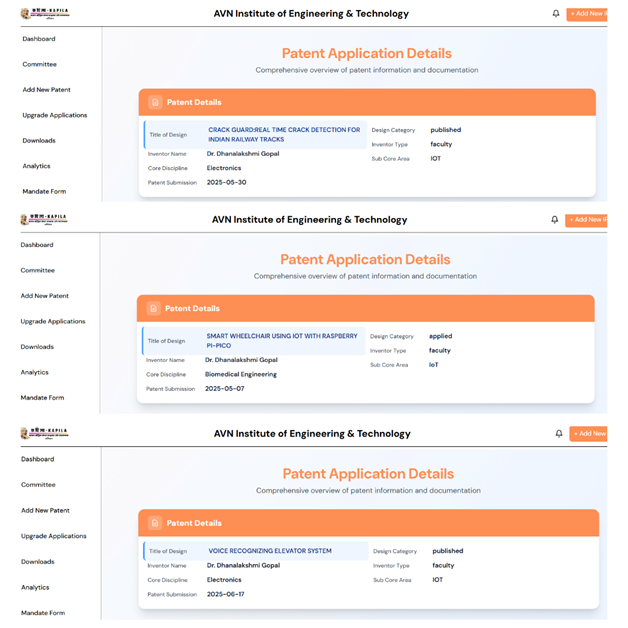Viewport: 628px width, 628px height.
Task: Open Analytics in the bottom sidebar
Action: point(35,587)
